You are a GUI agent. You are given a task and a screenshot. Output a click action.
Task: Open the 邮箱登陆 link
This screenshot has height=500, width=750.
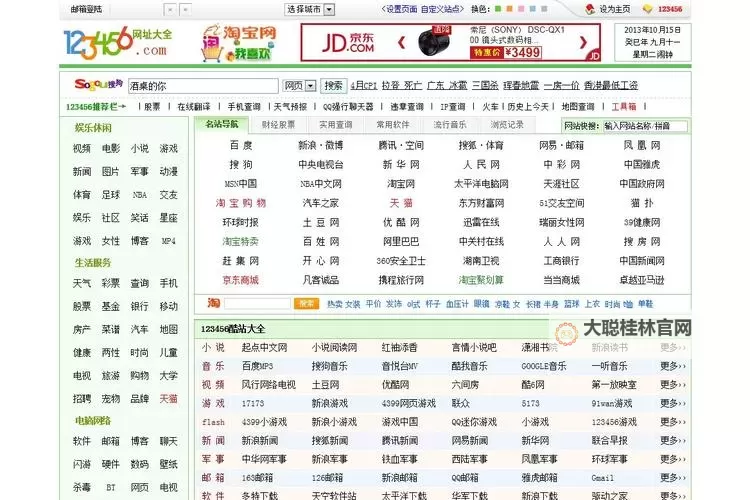(86, 9)
